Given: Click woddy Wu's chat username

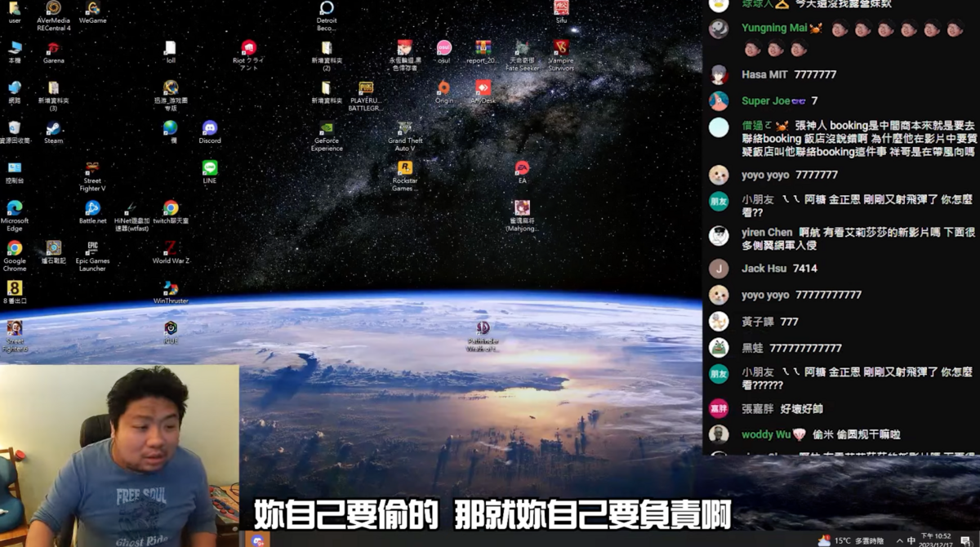Looking at the screenshot, I should click(x=766, y=435).
